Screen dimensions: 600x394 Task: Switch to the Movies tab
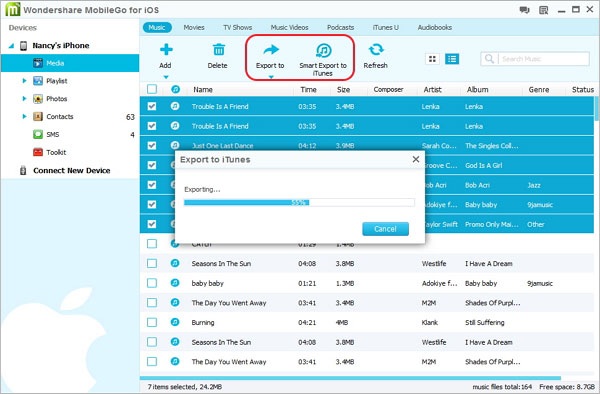coord(194,28)
